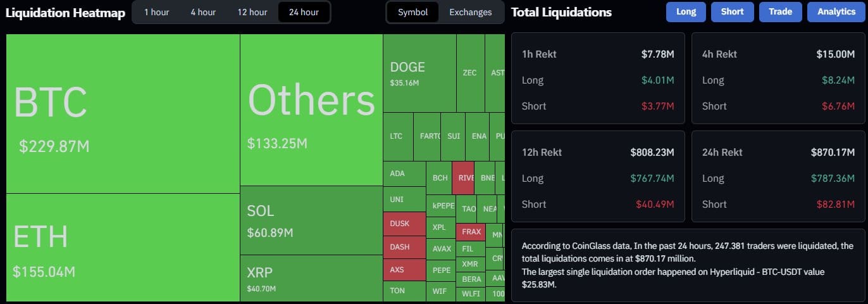Image resolution: width=868 pixels, height=304 pixels.
Task: Open the Others $133.25M block
Action: click(x=311, y=110)
